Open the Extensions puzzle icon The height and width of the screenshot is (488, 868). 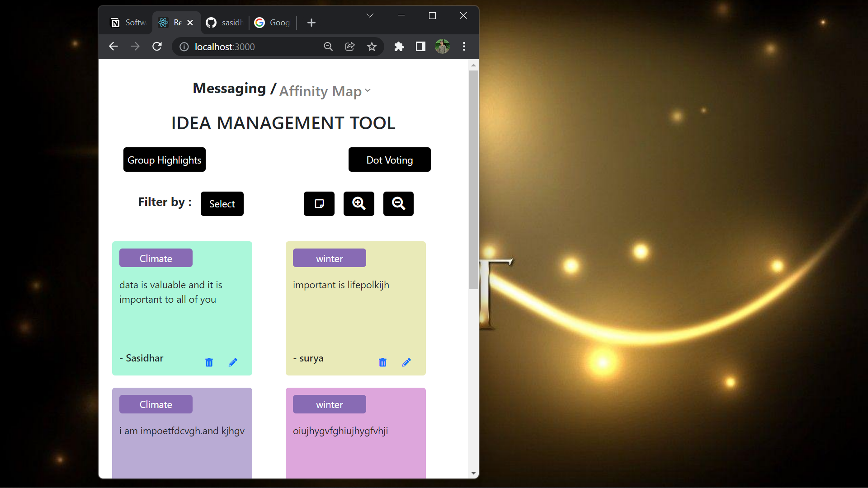399,47
